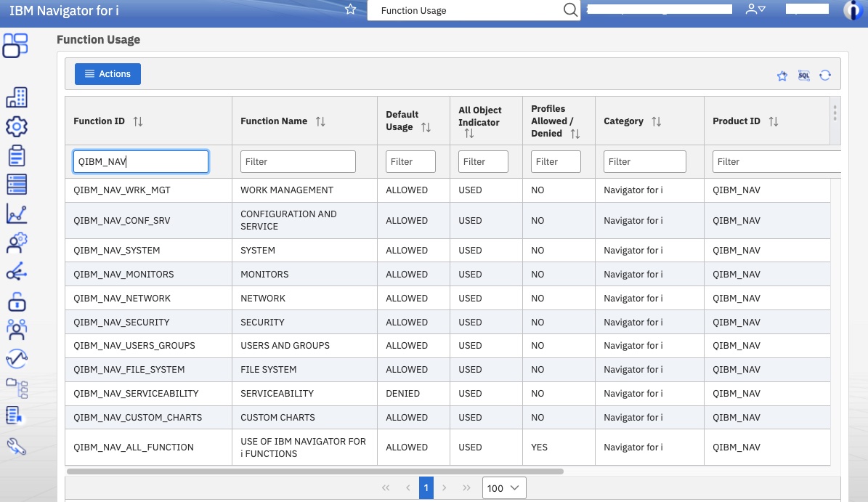Open the wrench icon in sidebar
Image resolution: width=868 pixels, height=502 pixels.
pos(17,446)
